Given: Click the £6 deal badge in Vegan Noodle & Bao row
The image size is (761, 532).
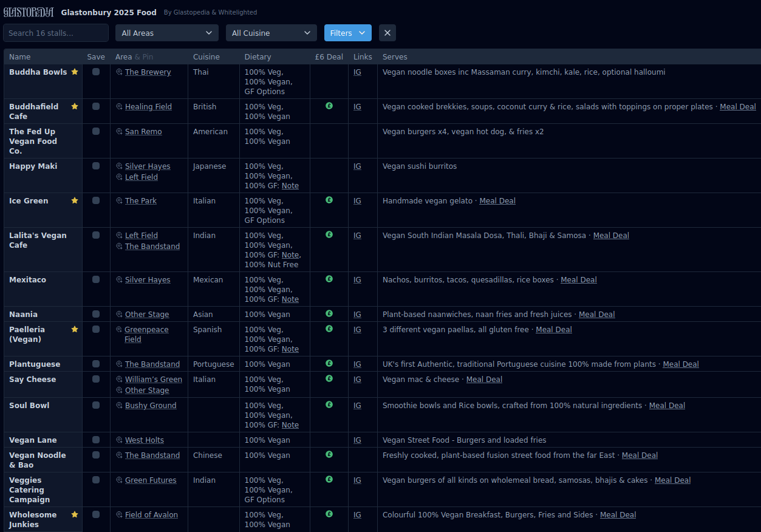Looking at the screenshot, I should coord(329,454).
